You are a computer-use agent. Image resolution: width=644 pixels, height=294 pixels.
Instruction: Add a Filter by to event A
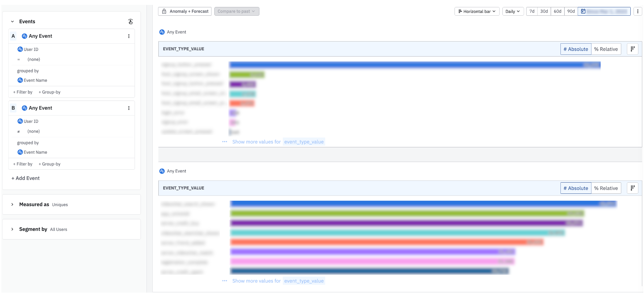(x=23, y=92)
